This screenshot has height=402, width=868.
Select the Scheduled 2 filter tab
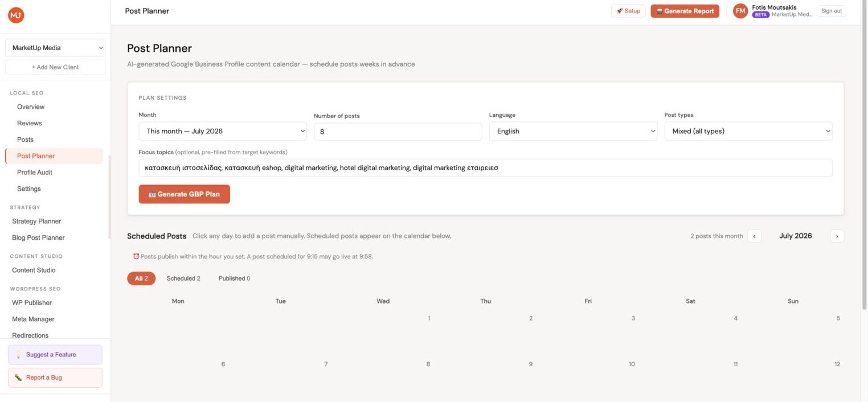click(183, 278)
